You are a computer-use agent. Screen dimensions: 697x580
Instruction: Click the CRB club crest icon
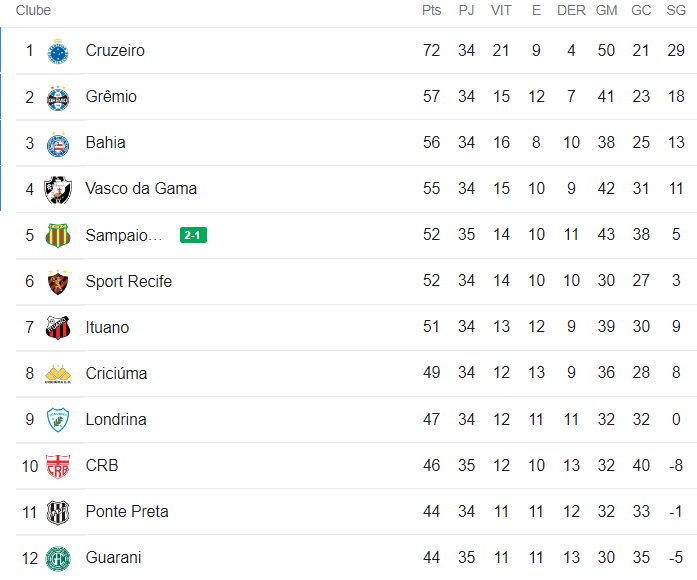[x=58, y=466]
